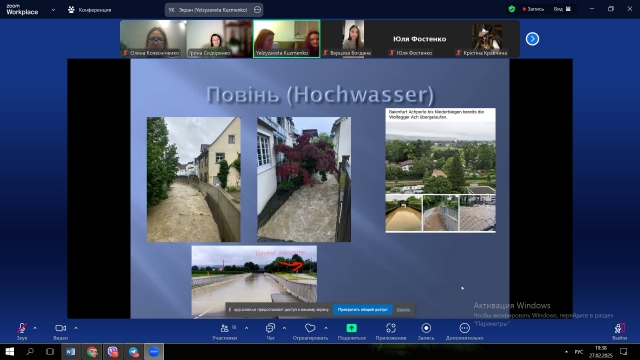Image resolution: width=640 pixels, height=360 pixels.
Task: Click the Record button in bottom toolbar
Action: point(426,331)
